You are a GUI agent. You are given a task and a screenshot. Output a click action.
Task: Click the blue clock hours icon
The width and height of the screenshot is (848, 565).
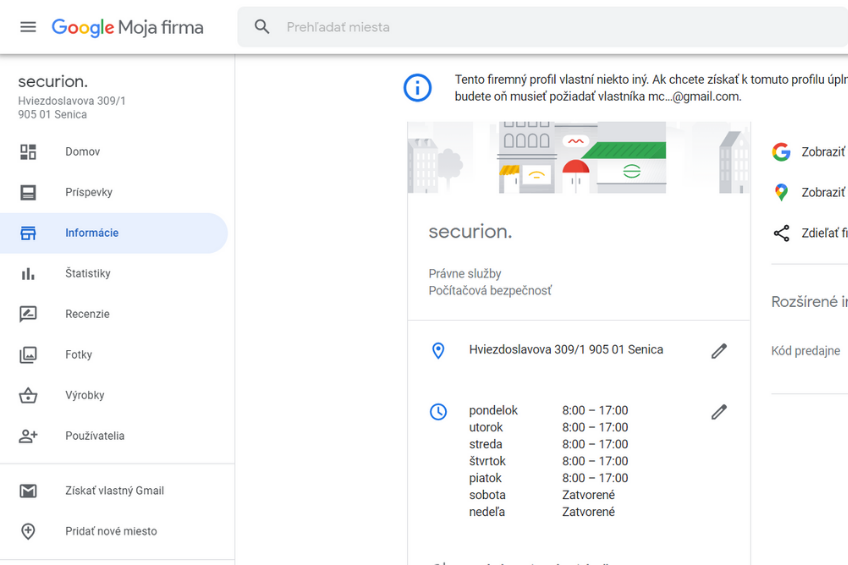click(438, 412)
